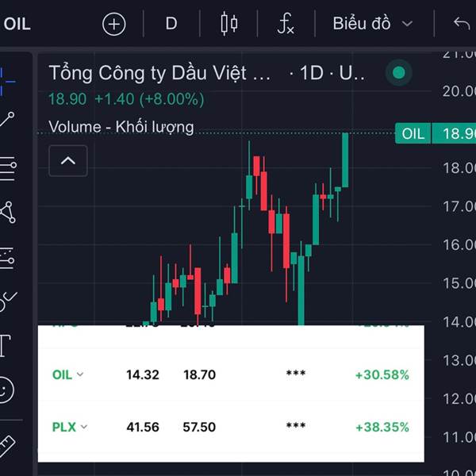Select the text annotation tool
Screen dimensions: 476x476
tap(5, 345)
